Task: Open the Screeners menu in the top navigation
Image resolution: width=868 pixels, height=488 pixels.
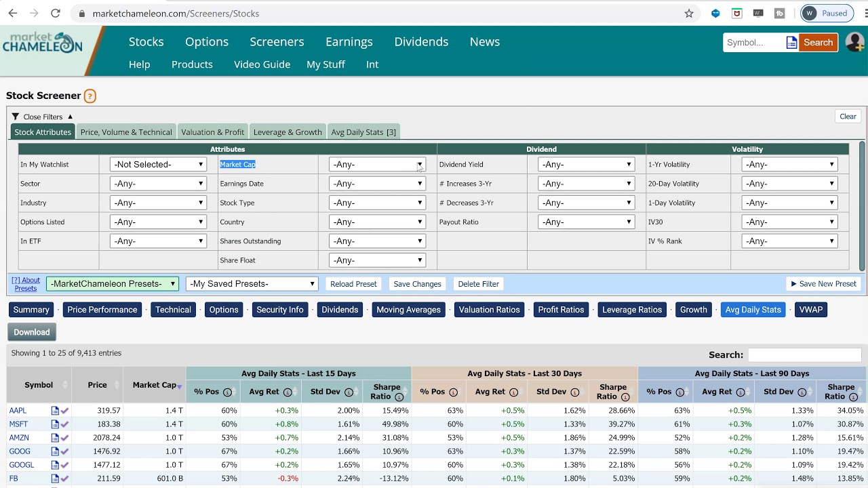Action: (277, 42)
